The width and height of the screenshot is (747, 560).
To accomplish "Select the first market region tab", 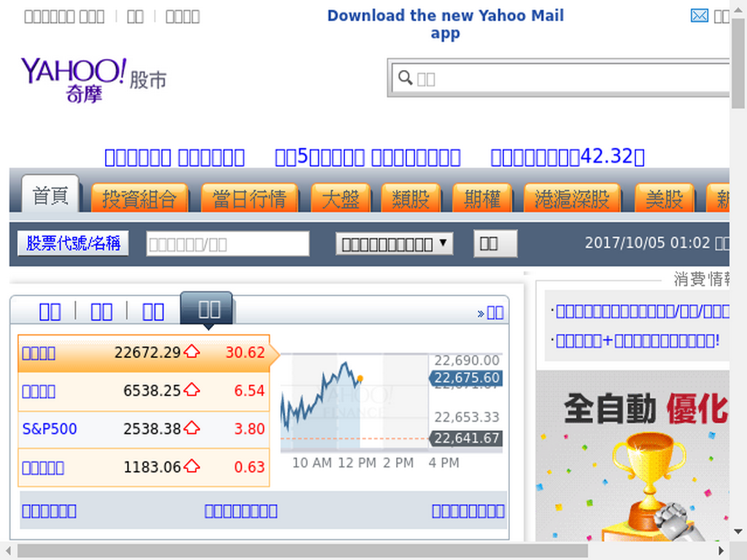I will (x=50, y=311).
